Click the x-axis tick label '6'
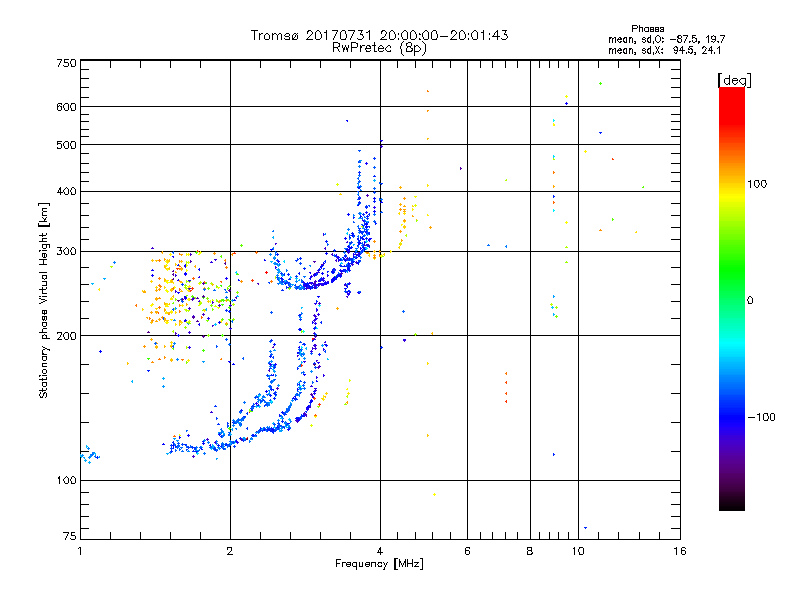This screenshot has width=800, height=600. click(x=467, y=551)
